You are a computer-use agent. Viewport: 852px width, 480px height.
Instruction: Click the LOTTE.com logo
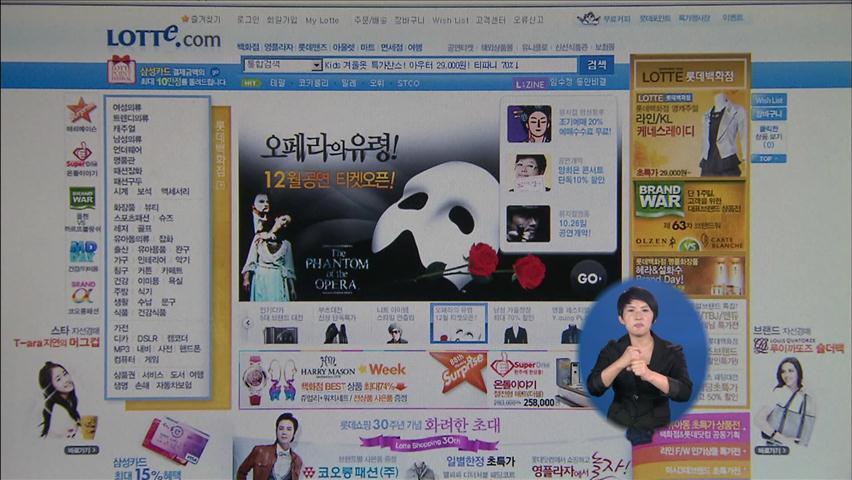164,37
